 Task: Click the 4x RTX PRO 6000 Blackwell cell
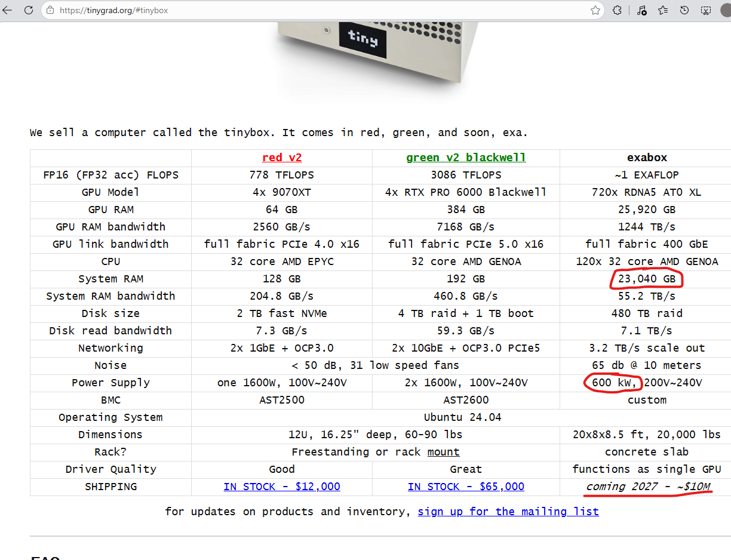point(466,192)
